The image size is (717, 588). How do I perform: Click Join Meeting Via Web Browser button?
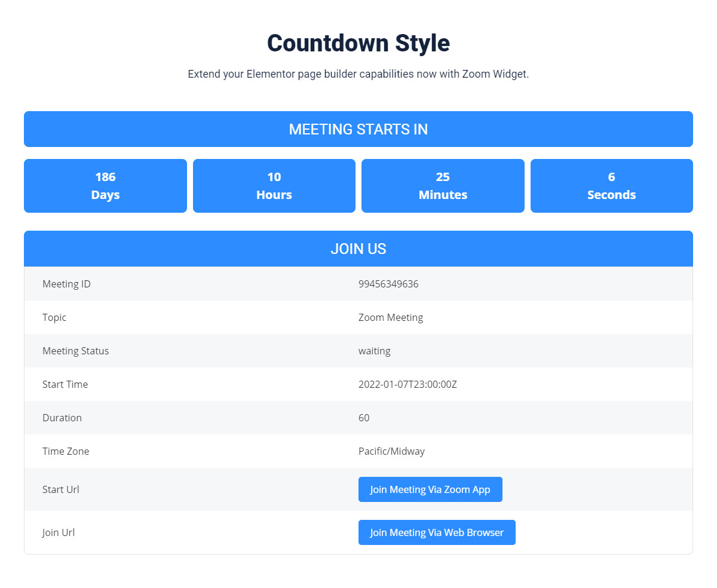click(x=437, y=532)
